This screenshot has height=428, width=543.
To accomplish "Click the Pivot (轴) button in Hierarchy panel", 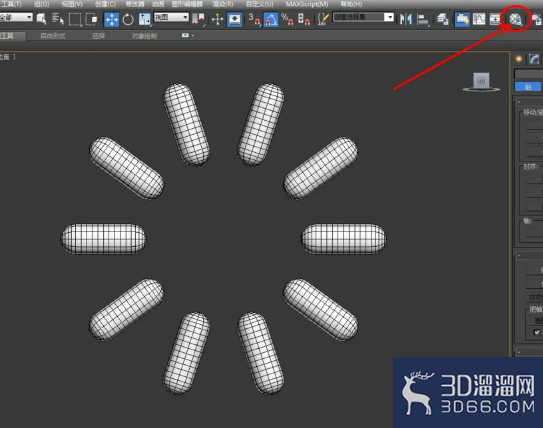I will (528, 87).
